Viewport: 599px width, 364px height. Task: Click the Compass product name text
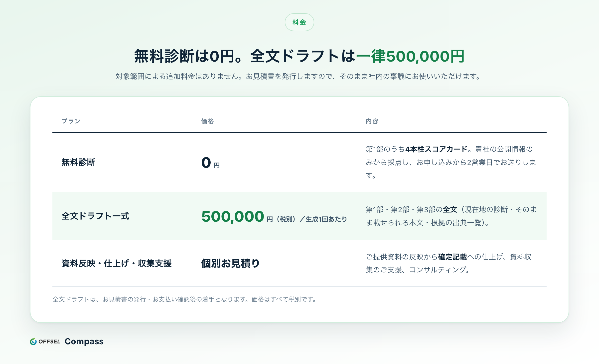pos(84,341)
